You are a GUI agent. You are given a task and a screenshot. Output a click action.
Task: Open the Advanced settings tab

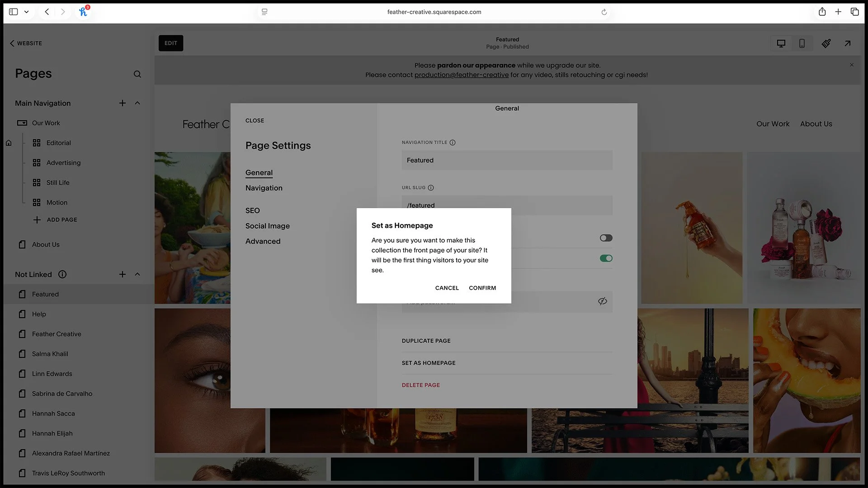coord(263,241)
